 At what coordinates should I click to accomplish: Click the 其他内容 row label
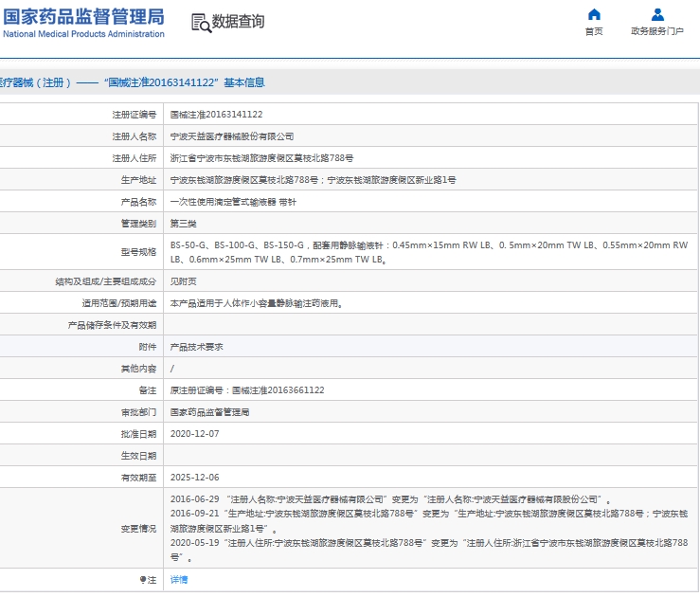click(139, 369)
